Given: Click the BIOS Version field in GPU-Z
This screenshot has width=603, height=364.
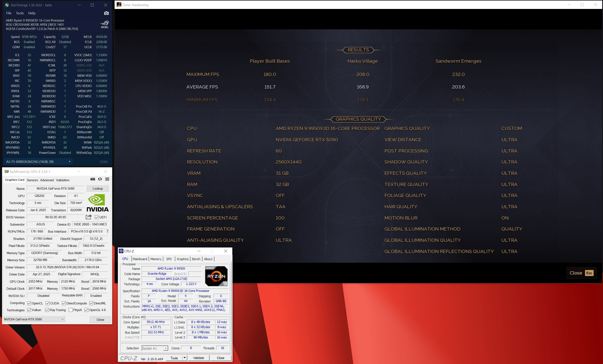Looking at the screenshot, I should click(x=56, y=217).
